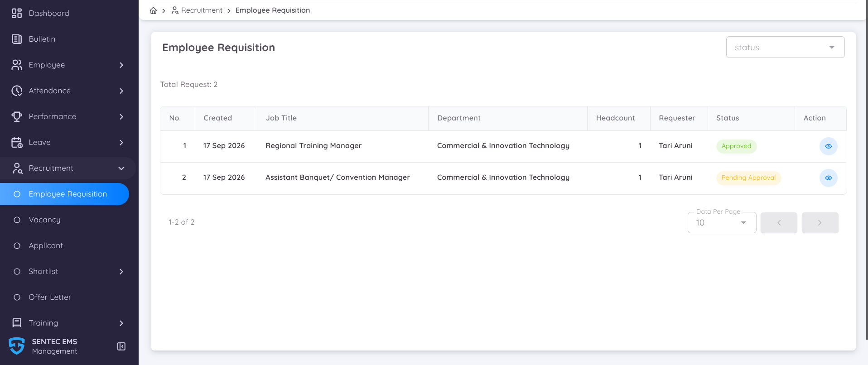Click the Performance trophy icon
Viewport: 868px width, 365px height.
[x=17, y=116]
